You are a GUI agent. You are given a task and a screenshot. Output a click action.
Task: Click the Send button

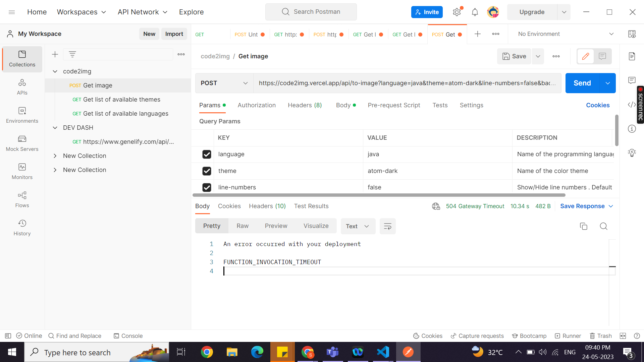pos(582,83)
